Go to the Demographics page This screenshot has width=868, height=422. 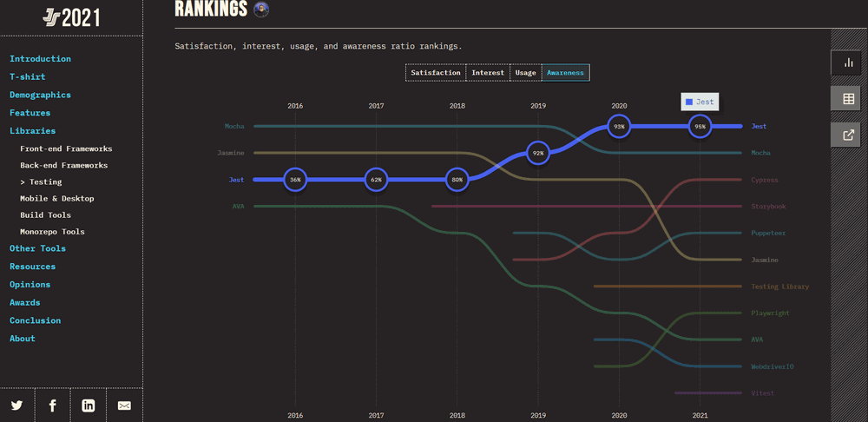[x=40, y=95]
